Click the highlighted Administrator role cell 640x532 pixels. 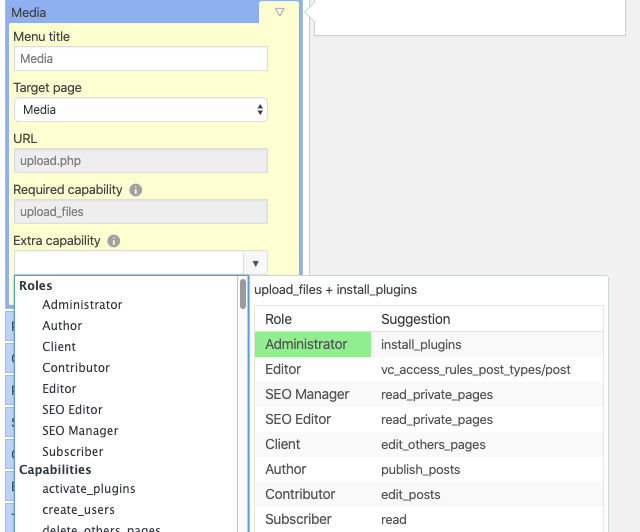pos(313,344)
